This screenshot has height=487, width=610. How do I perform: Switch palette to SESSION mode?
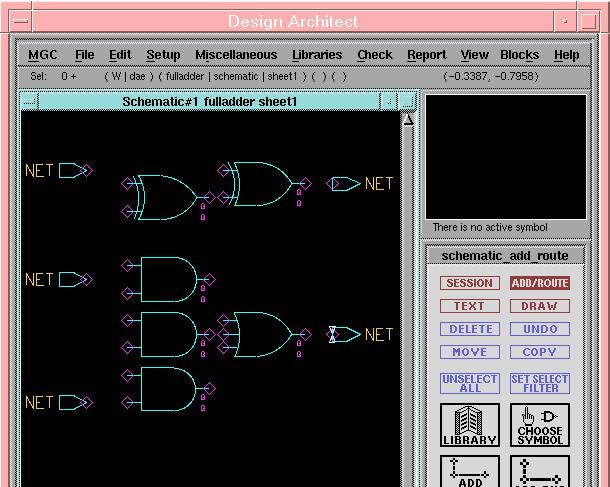tap(469, 283)
